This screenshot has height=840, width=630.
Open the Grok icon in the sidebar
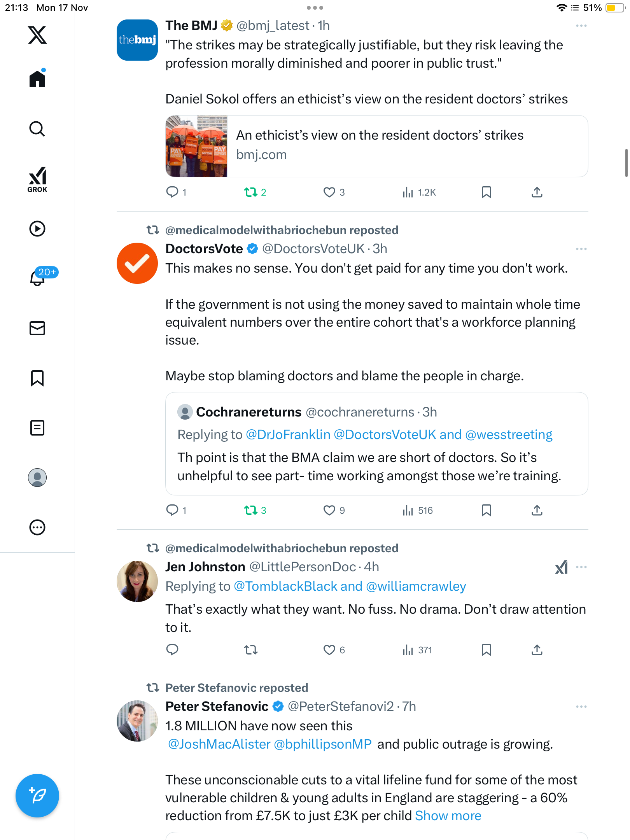click(x=37, y=179)
